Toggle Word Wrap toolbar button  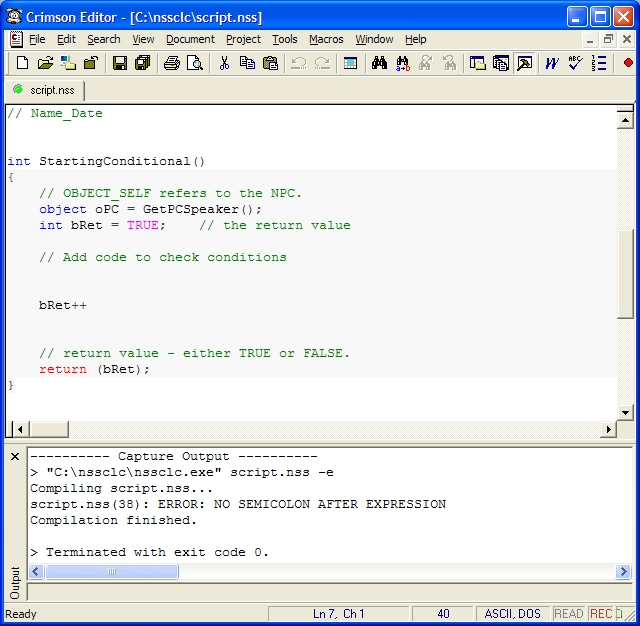pos(551,63)
